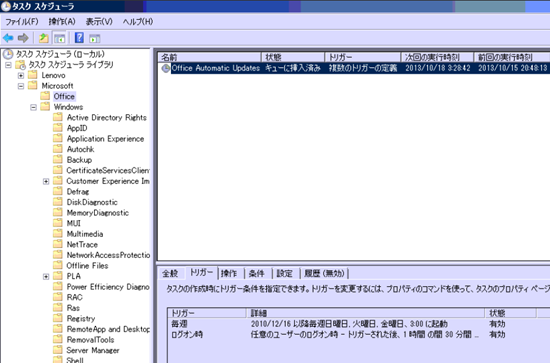This screenshot has height=363, width=550.
Task: Select NetworkAccessProtection tree item
Action: pyautogui.click(x=108, y=255)
